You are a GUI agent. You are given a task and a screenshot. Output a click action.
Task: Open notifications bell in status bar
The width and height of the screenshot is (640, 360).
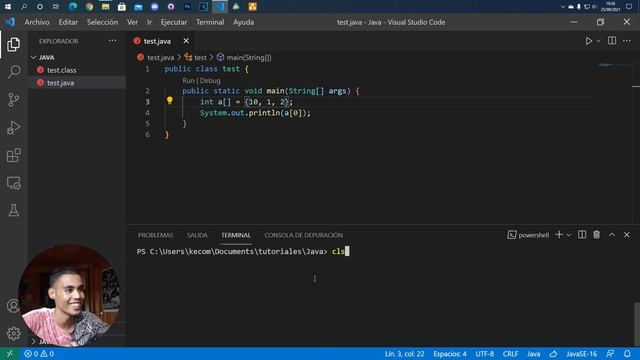coord(627,353)
